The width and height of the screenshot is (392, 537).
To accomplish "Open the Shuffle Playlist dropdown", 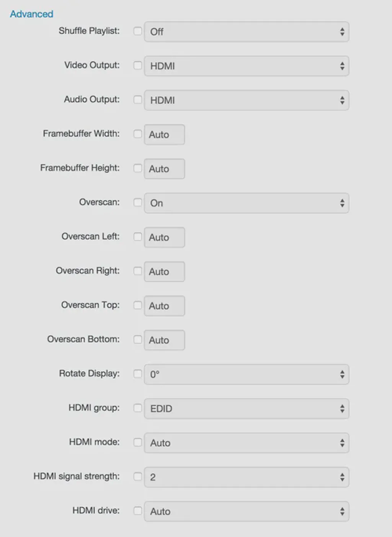I will pos(247,32).
